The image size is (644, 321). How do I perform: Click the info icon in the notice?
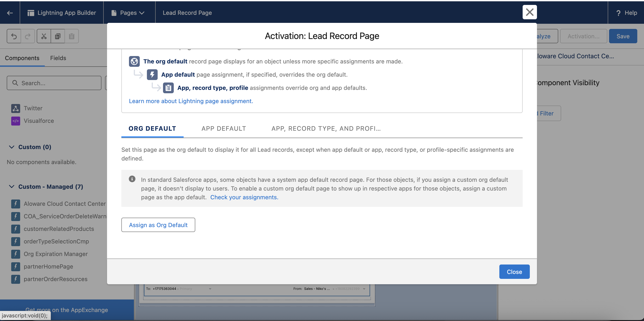(x=132, y=179)
